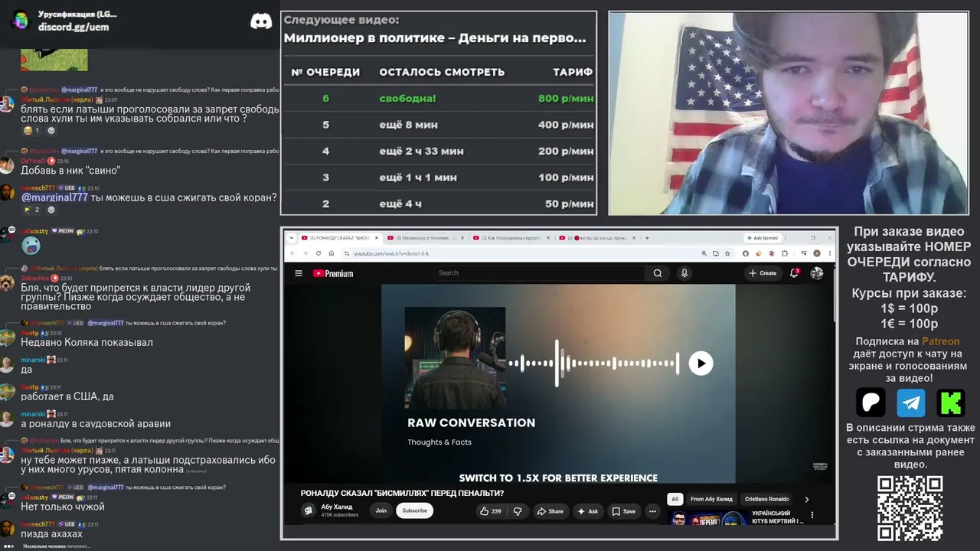Image resolution: width=980 pixels, height=551 pixels.
Task: Select the From Абу Халид filter chip
Action: point(711,499)
